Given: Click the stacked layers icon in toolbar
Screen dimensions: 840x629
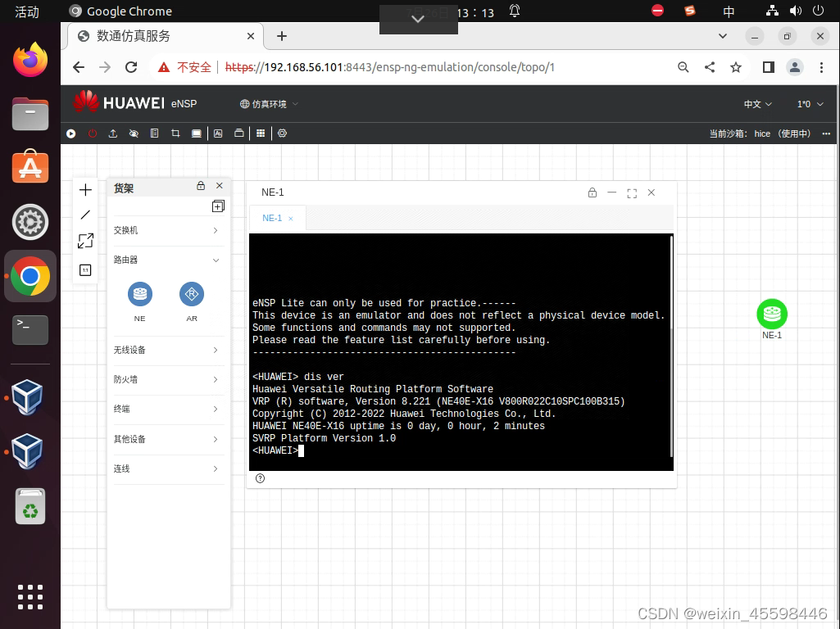Looking at the screenshot, I should [x=239, y=133].
